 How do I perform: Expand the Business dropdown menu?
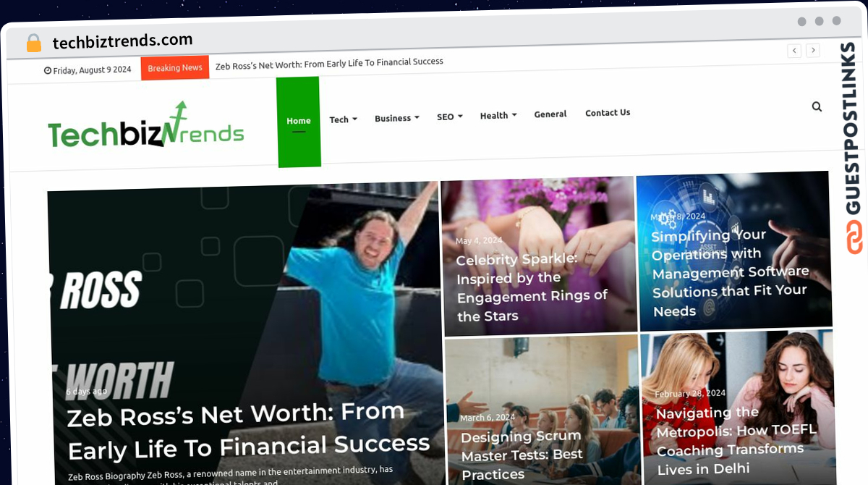397,118
